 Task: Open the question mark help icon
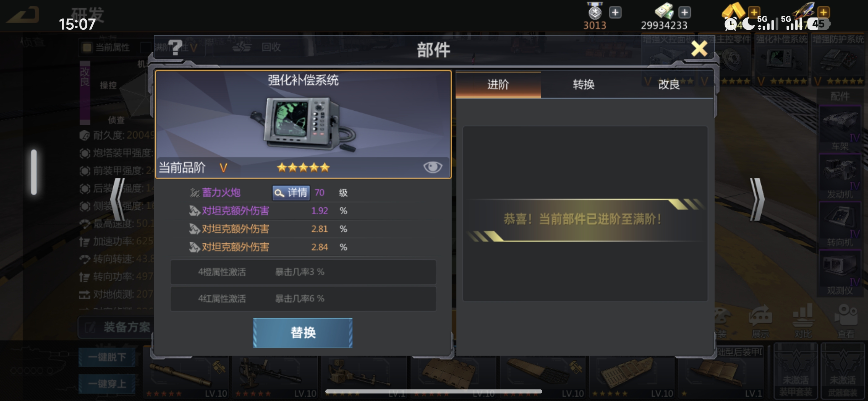pos(175,47)
